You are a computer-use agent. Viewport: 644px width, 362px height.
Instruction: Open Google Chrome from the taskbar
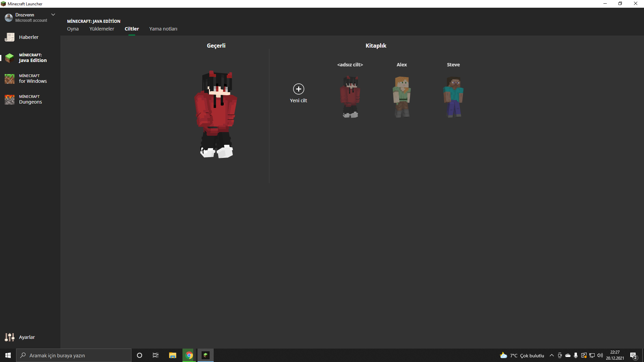pos(189,355)
